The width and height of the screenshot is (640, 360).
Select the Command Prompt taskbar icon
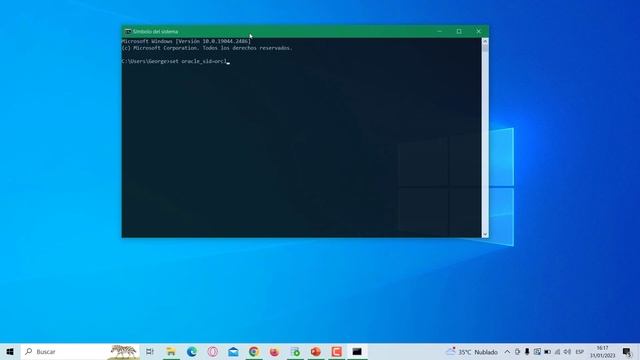coord(357,351)
